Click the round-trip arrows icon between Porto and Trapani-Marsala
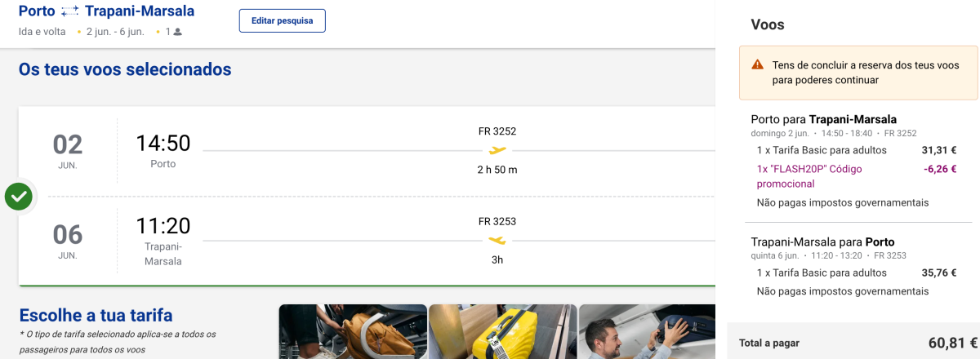980x359 pixels. coord(70,11)
